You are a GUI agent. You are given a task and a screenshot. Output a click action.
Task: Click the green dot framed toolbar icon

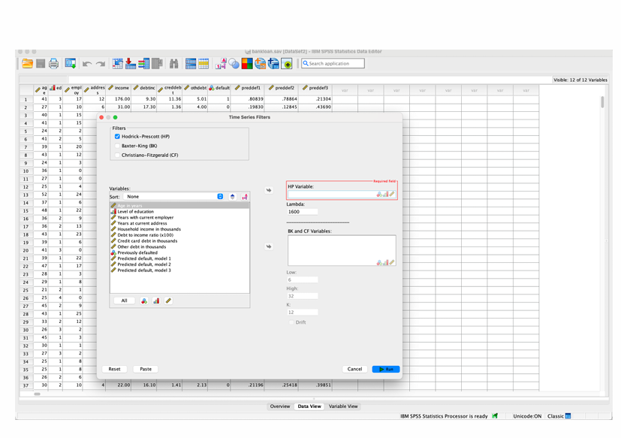(x=287, y=63)
